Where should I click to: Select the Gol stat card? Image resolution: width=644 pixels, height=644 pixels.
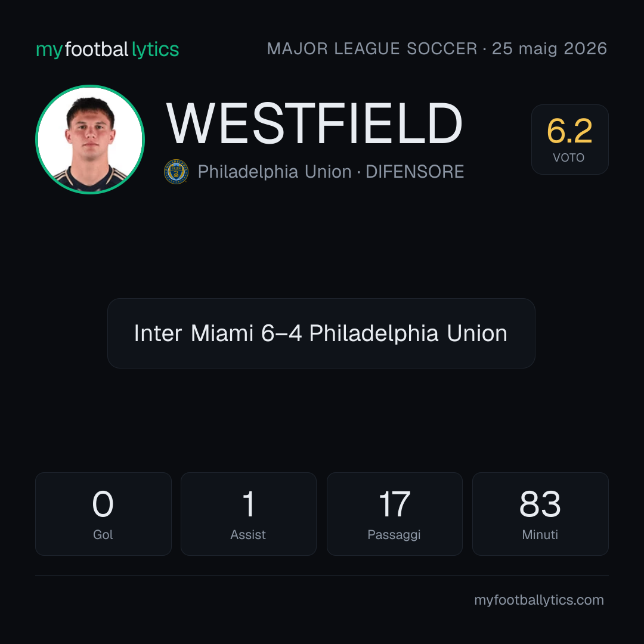tap(103, 514)
